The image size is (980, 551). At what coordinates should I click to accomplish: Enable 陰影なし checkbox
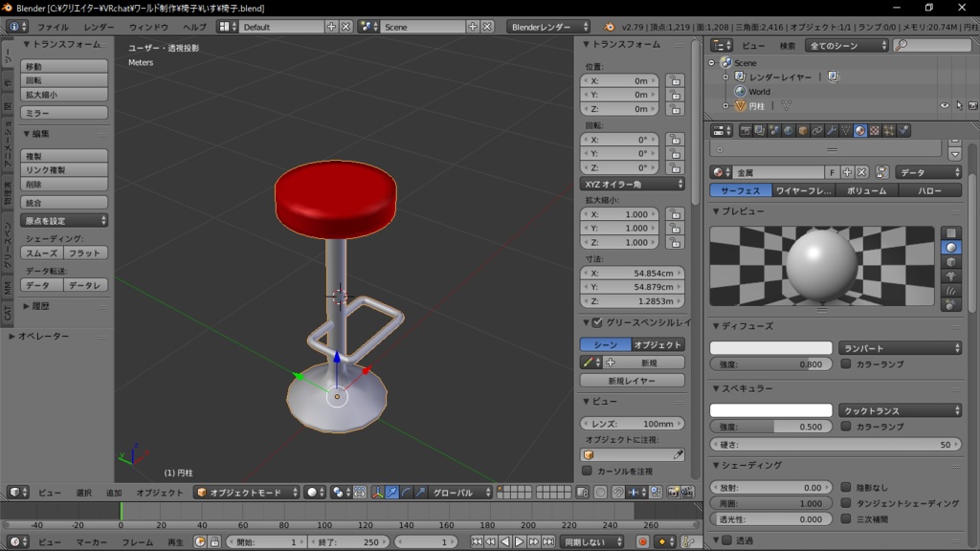click(x=846, y=487)
